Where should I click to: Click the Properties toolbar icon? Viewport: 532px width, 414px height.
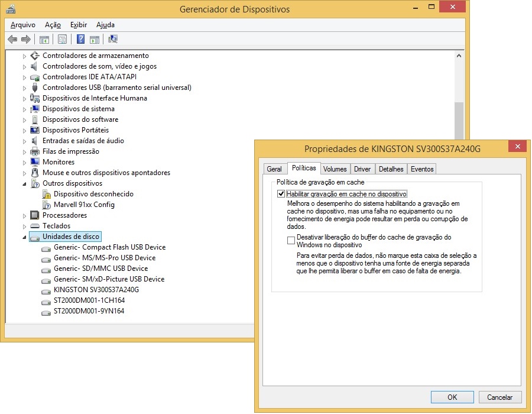[x=63, y=40]
